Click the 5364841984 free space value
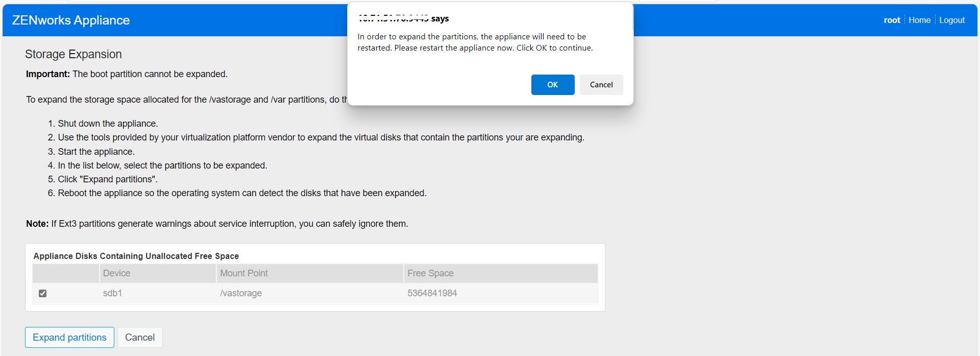This screenshot has height=356, width=980. 432,293
